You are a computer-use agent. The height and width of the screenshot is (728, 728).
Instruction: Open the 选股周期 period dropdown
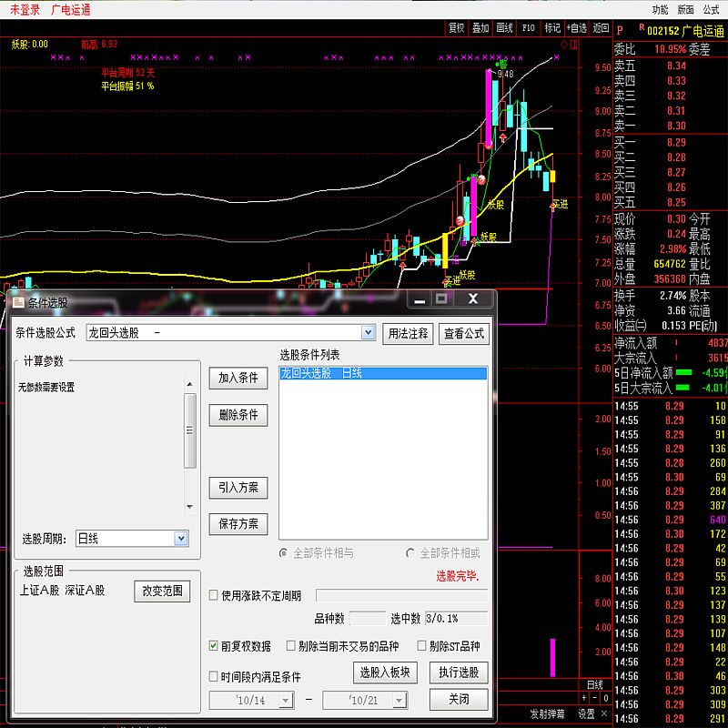pos(180,539)
